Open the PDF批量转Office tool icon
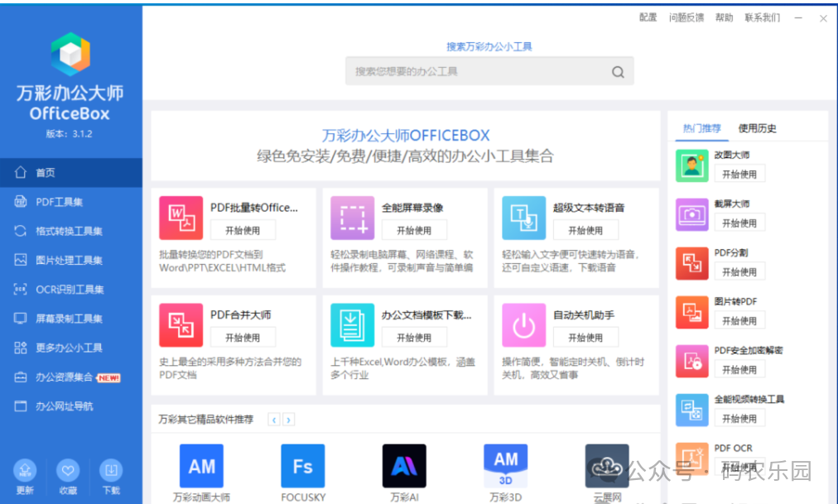838x504 pixels. point(181,218)
